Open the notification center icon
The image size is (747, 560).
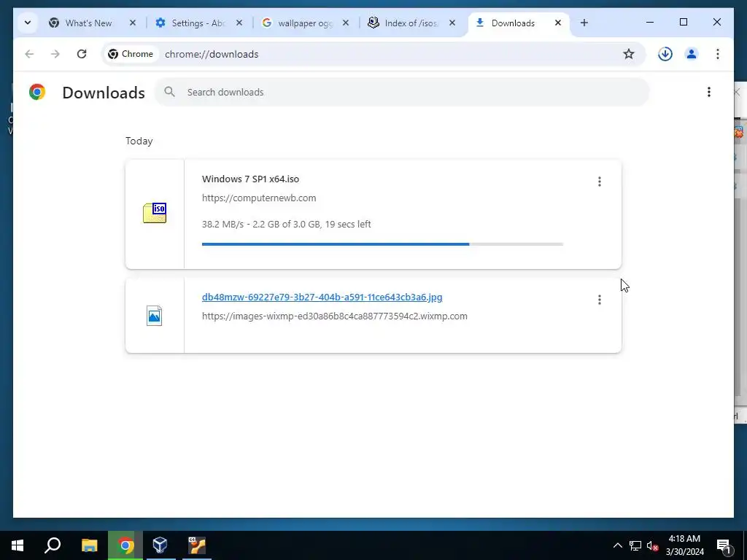click(x=724, y=545)
